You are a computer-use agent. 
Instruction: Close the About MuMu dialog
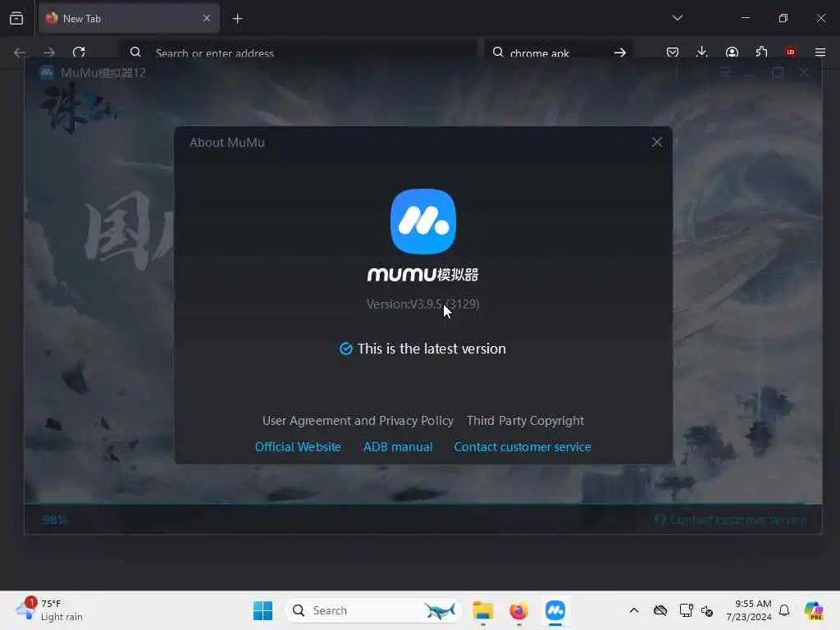[x=657, y=142]
